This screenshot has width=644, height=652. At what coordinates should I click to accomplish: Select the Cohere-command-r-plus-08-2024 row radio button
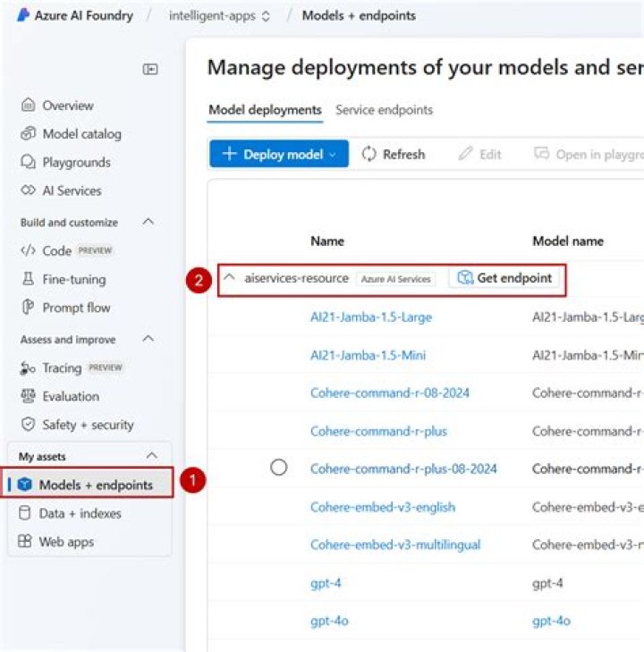[x=279, y=468]
